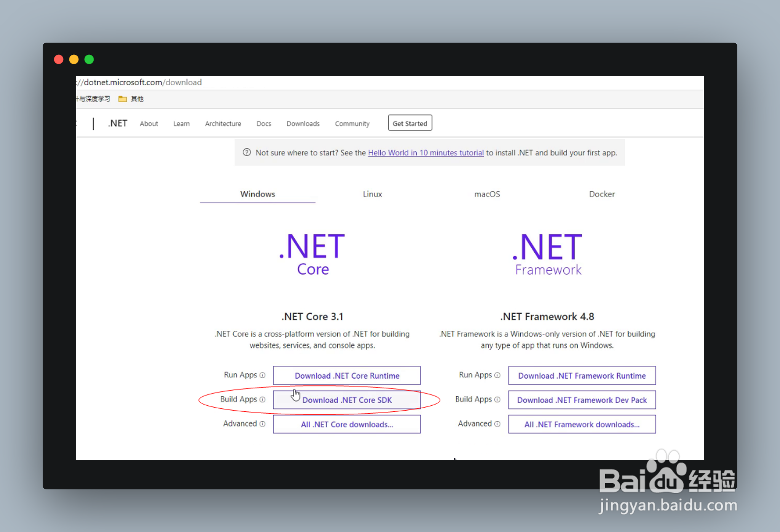Download .NET Core Runtime
This screenshot has width=780, height=532.
[347, 376]
